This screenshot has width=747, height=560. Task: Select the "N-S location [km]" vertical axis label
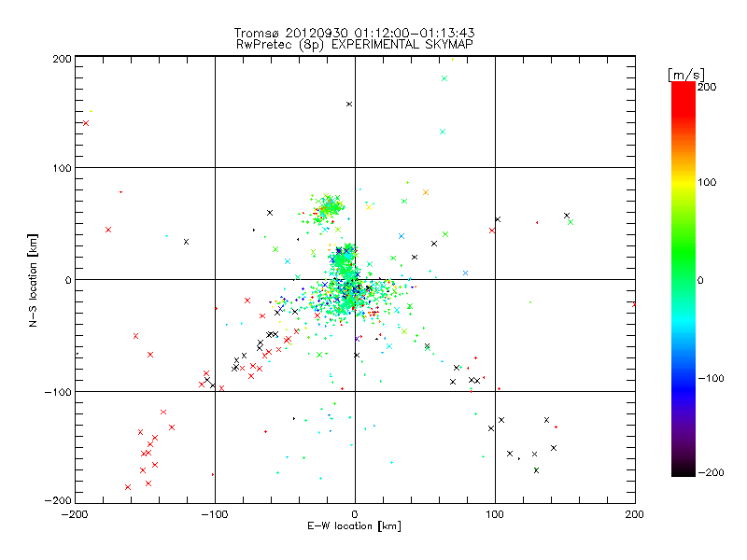(x=33, y=280)
